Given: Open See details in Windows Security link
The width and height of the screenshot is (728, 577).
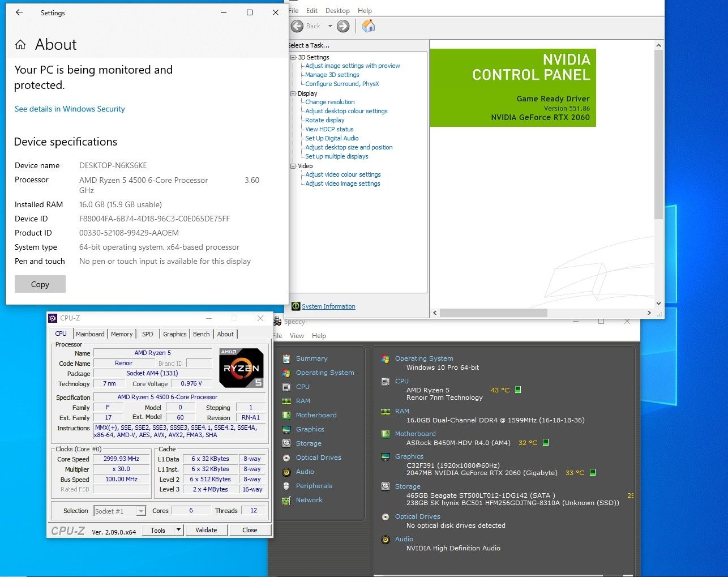Looking at the screenshot, I should 70,109.
